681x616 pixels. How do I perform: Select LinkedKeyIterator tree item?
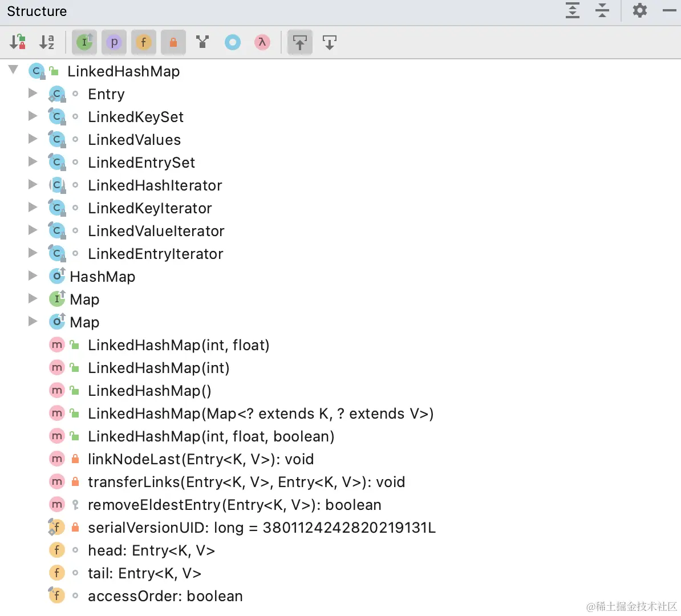(x=150, y=208)
